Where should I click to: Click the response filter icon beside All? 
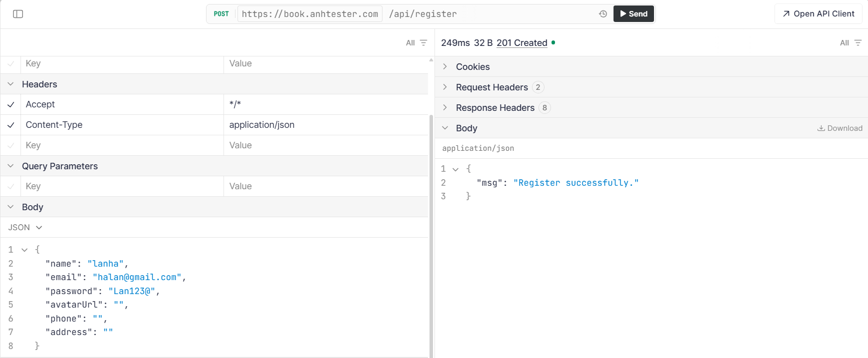(x=857, y=43)
